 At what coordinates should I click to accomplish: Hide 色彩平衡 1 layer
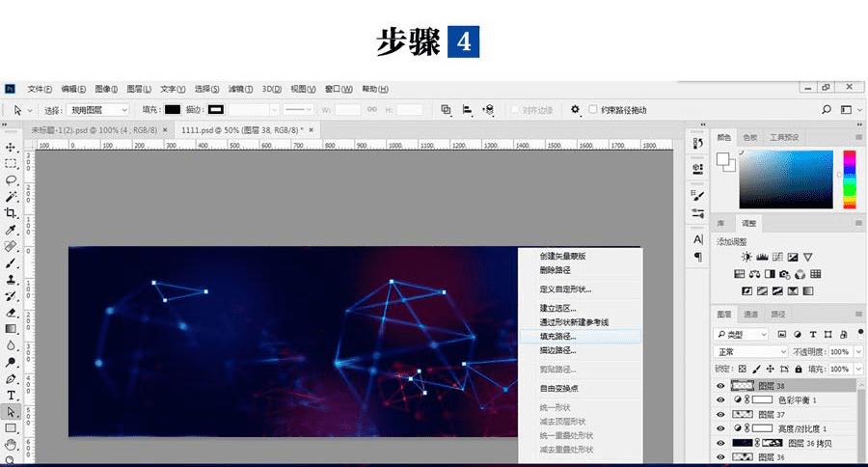coord(720,400)
